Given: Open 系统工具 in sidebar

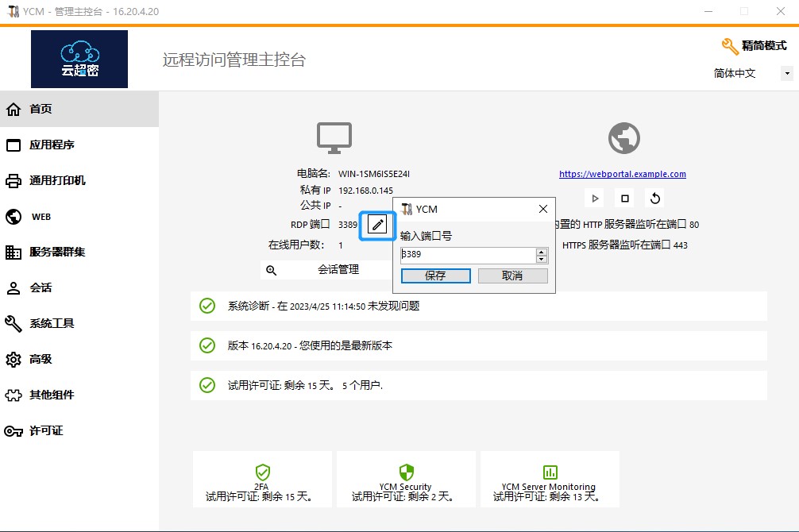Looking at the screenshot, I should coord(52,323).
